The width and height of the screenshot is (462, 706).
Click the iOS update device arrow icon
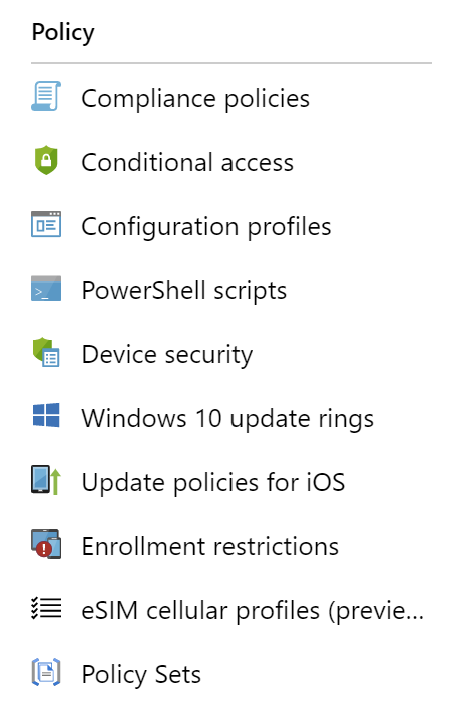point(46,480)
